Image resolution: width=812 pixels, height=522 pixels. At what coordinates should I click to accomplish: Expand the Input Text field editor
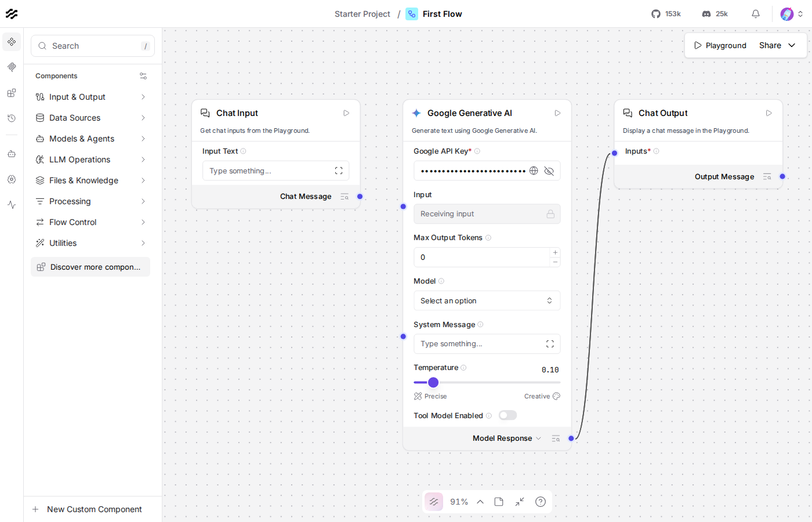pyautogui.click(x=339, y=171)
